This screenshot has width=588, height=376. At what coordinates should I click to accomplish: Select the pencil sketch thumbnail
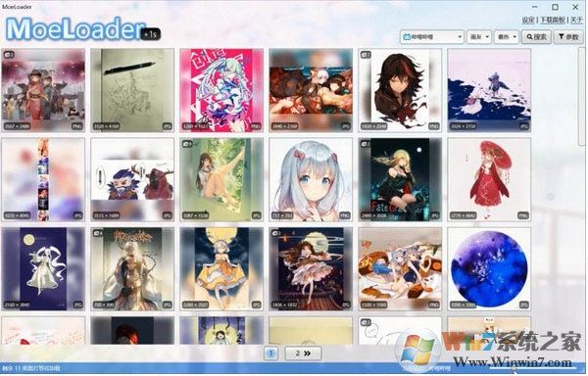[132, 90]
